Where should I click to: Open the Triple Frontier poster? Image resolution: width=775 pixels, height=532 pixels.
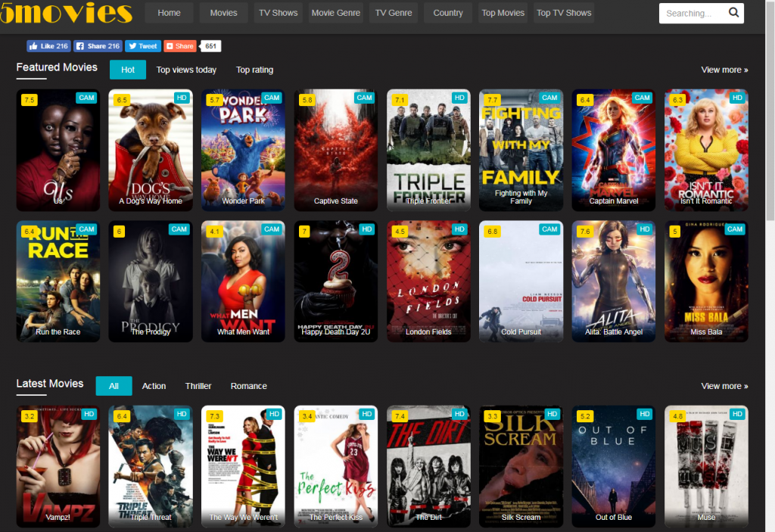click(x=428, y=150)
